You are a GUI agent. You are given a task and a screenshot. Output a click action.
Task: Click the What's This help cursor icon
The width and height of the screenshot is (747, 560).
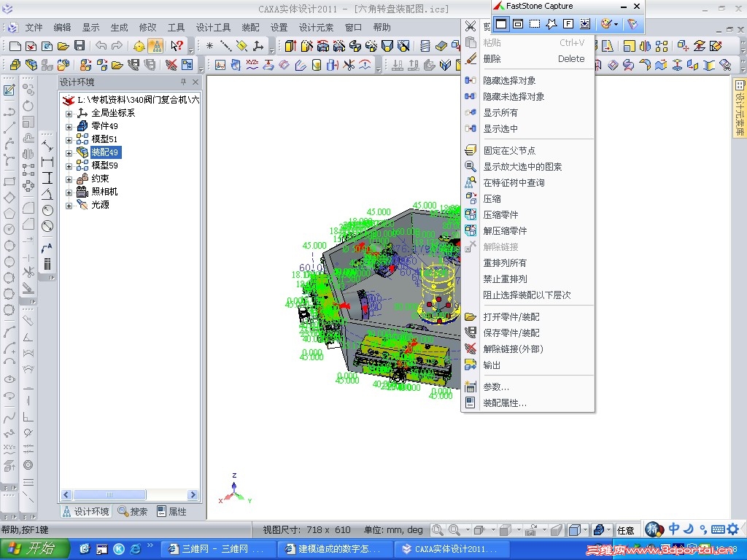click(x=177, y=46)
